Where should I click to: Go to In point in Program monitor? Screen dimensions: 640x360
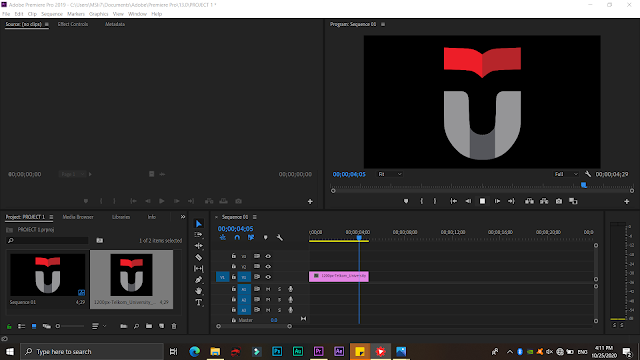point(453,201)
